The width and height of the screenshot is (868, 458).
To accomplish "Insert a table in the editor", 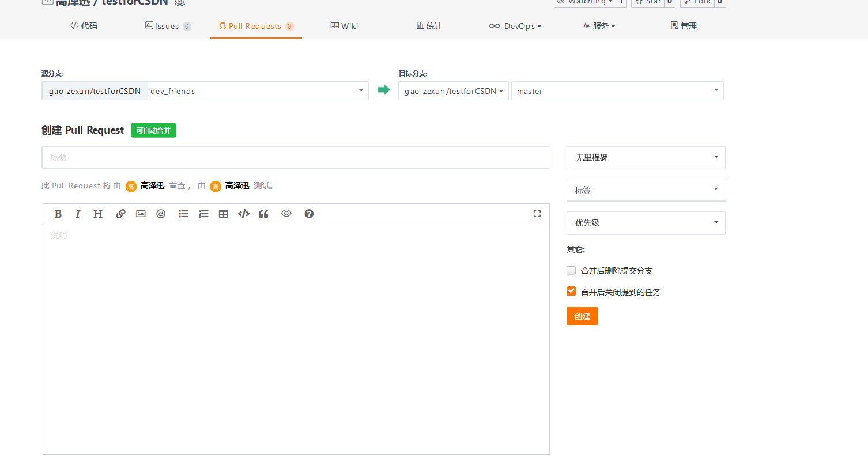I will [x=224, y=214].
